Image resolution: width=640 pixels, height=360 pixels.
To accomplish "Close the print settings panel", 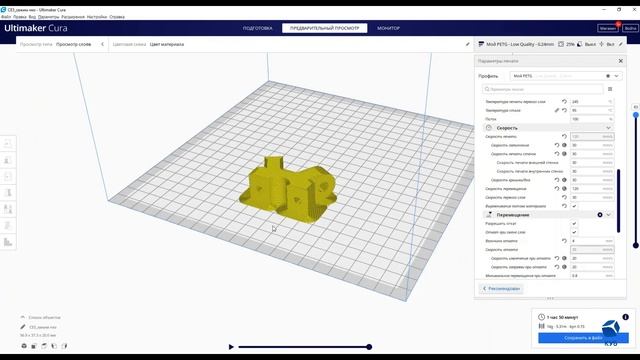I will (620, 61).
